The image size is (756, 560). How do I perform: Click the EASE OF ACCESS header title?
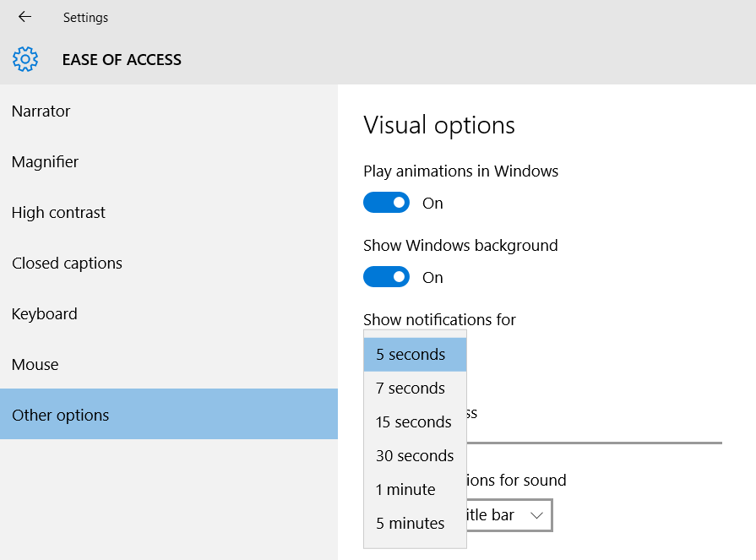point(122,60)
